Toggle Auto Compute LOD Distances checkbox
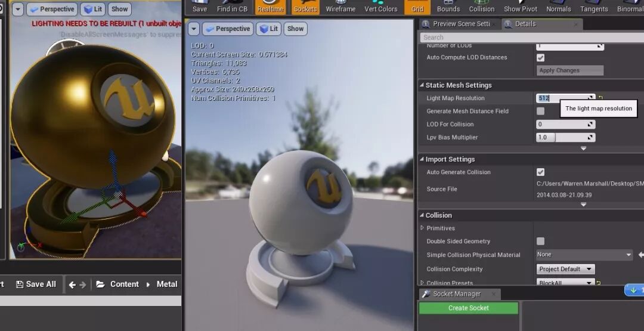The width and height of the screenshot is (644, 331). coord(540,57)
